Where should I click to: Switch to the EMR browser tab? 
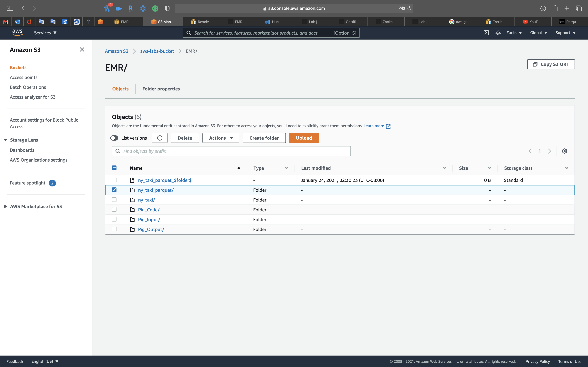coord(125,22)
